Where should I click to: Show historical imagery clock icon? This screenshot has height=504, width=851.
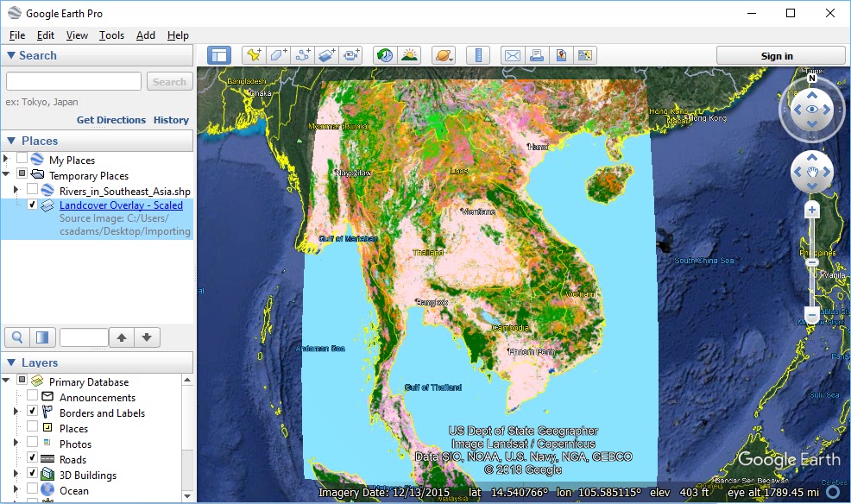pos(385,55)
